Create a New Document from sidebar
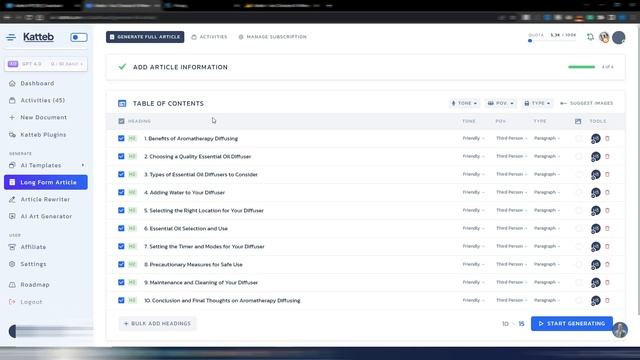The image size is (640, 360). [x=43, y=118]
